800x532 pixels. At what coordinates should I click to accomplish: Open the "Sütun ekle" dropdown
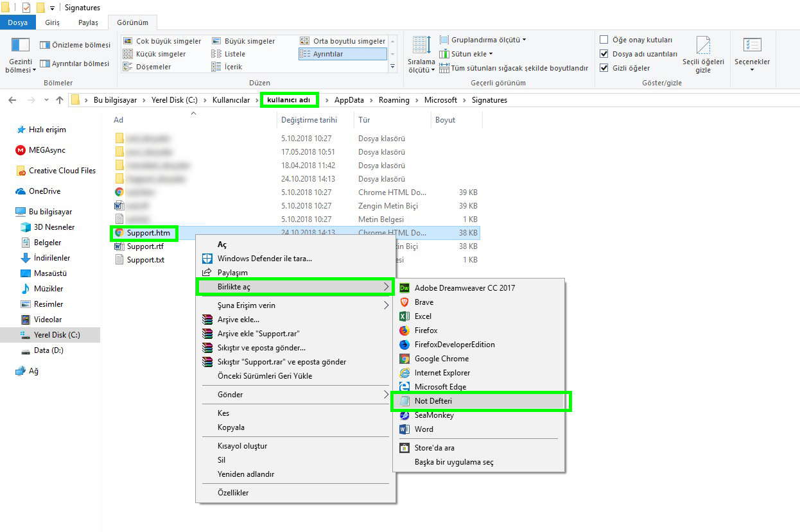pos(468,54)
